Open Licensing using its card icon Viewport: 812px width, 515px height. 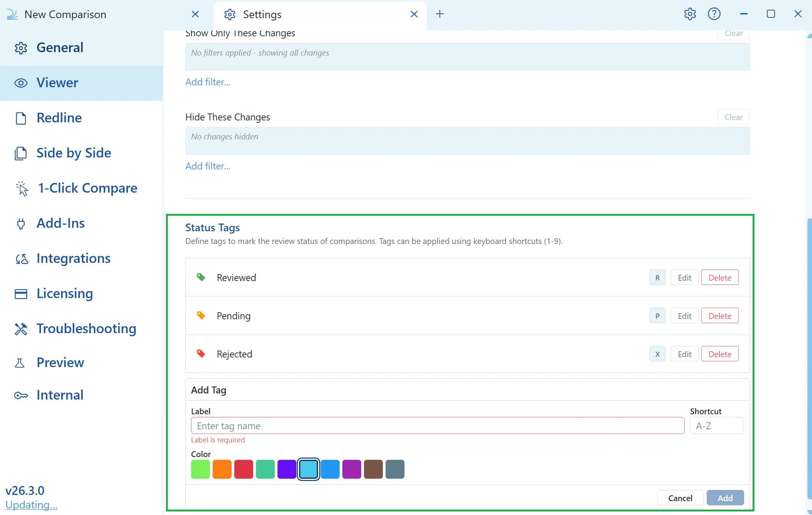(21, 294)
